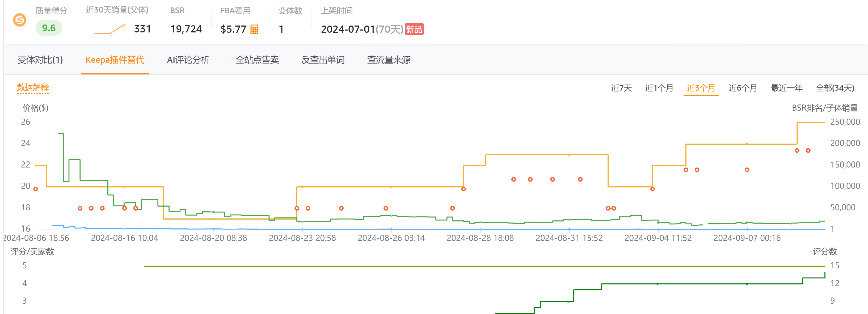Click the FBA fee value $5.77
Image resolution: width=868 pixels, height=314 pixels.
234,29
